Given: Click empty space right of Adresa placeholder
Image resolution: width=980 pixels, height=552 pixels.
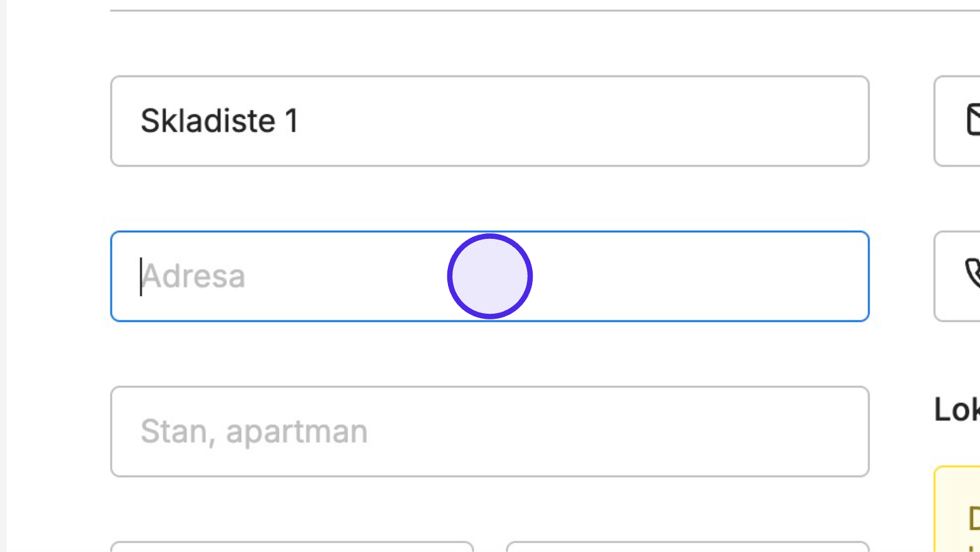Looking at the screenshot, I should [691, 276].
